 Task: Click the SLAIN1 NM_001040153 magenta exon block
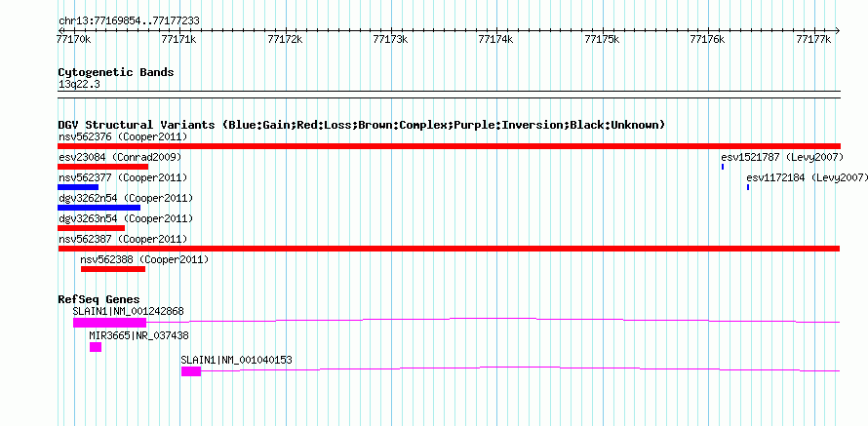coord(191,371)
